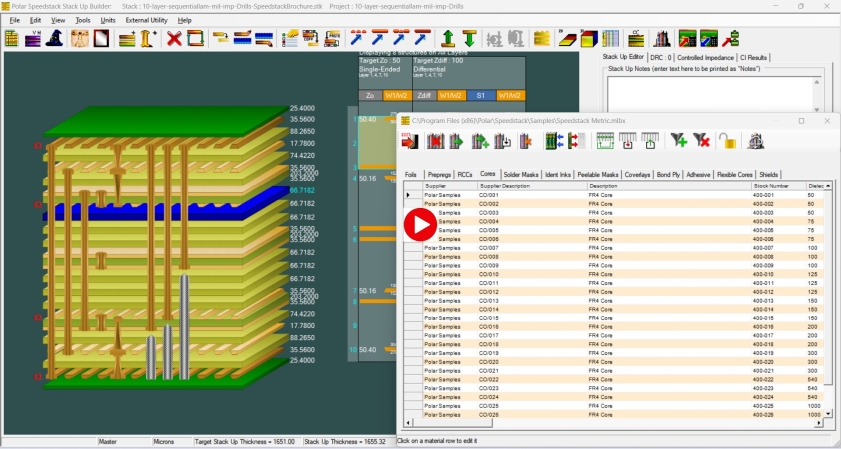Switch to the Flexible Cores tab
Screen dimensions: 841x449
point(735,175)
